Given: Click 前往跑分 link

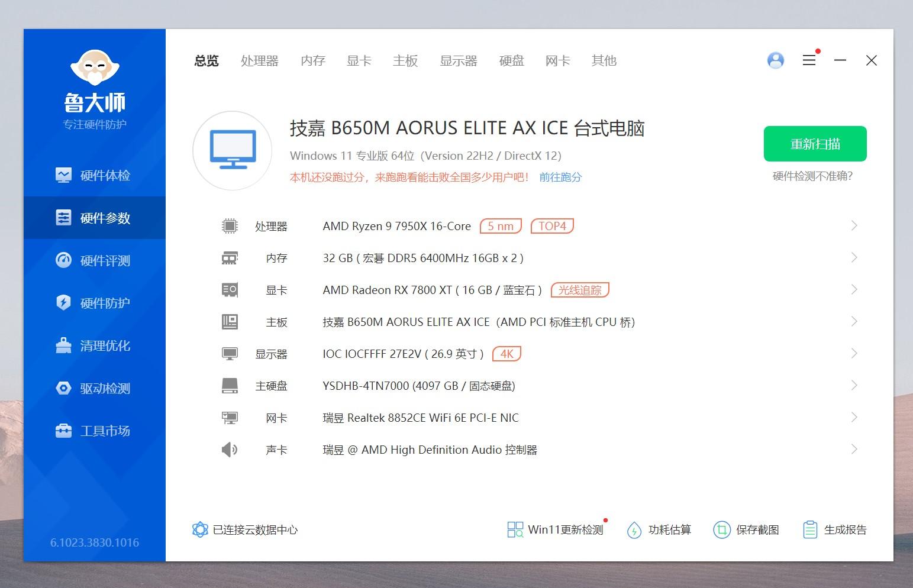Looking at the screenshot, I should coord(560,177).
